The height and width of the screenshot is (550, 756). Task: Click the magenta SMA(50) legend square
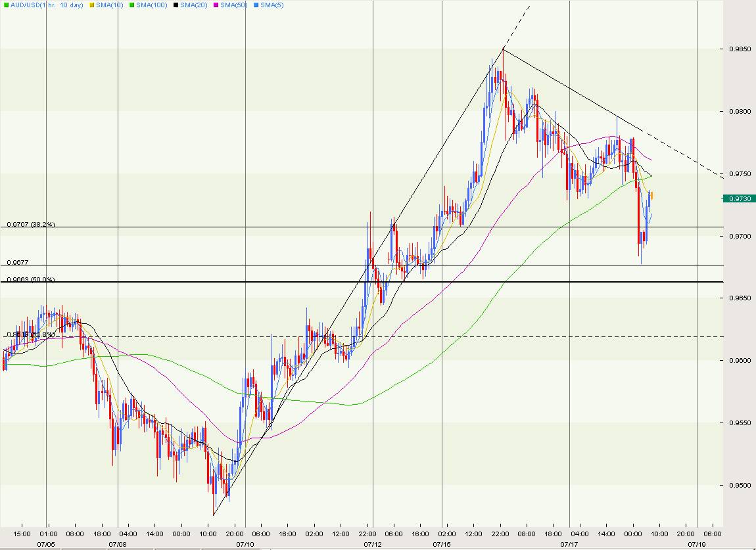coord(216,5)
